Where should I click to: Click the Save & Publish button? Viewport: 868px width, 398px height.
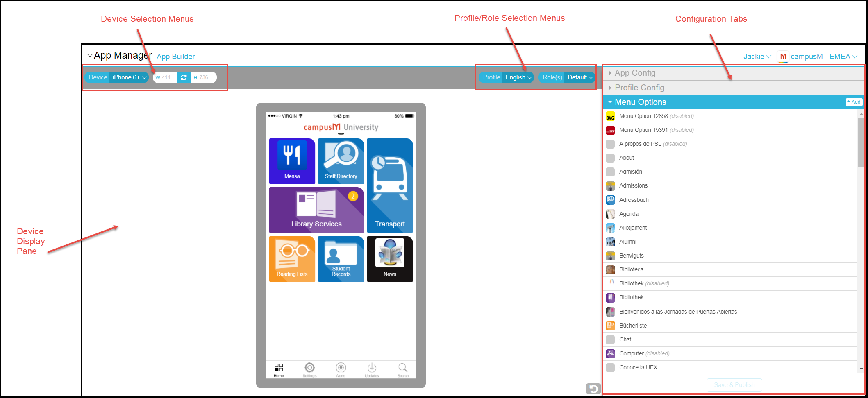[x=734, y=385]
